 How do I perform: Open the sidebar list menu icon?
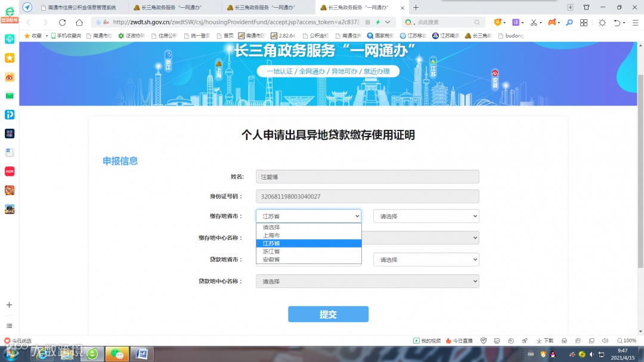(x=10, y=326)
